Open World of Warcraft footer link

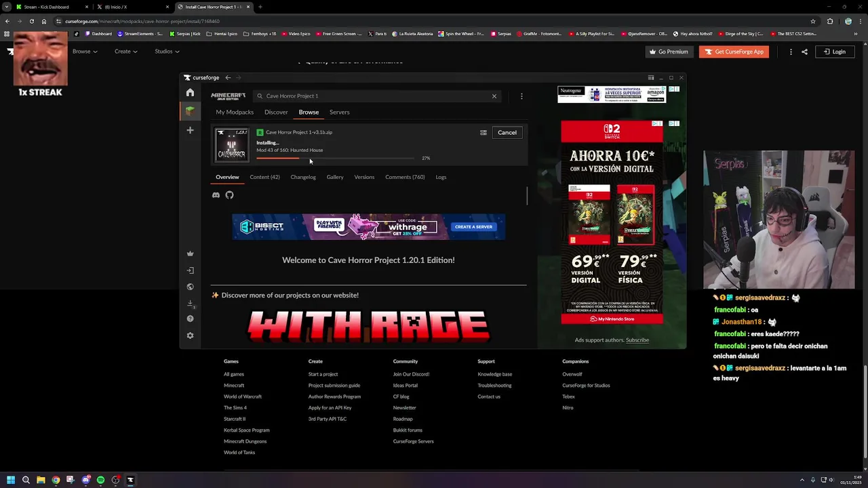pos(243,396)
